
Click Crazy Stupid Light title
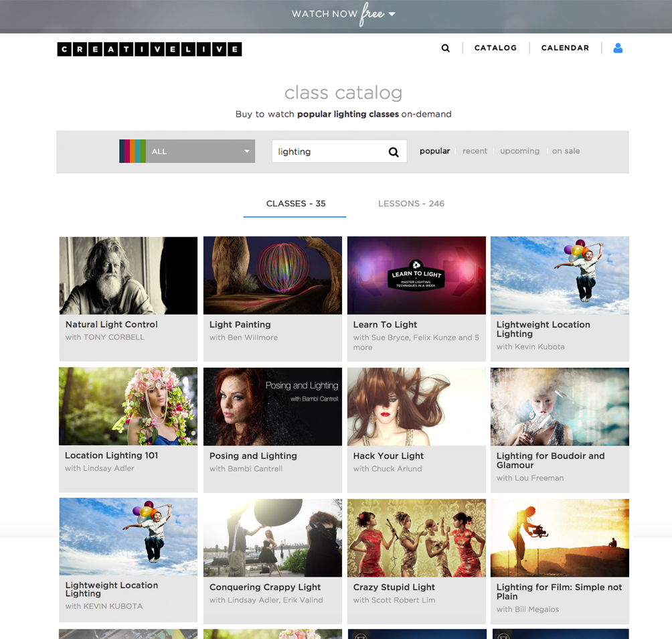click(394, 587)
